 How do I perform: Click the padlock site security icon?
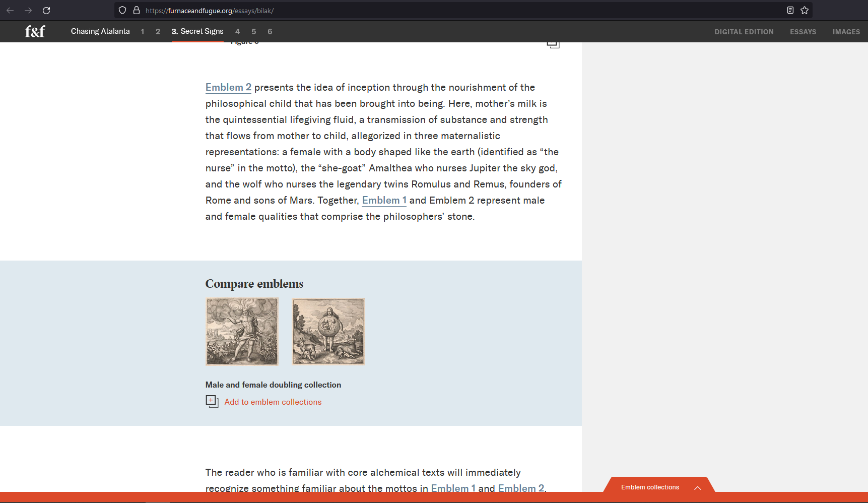click(x=136, y=10)
